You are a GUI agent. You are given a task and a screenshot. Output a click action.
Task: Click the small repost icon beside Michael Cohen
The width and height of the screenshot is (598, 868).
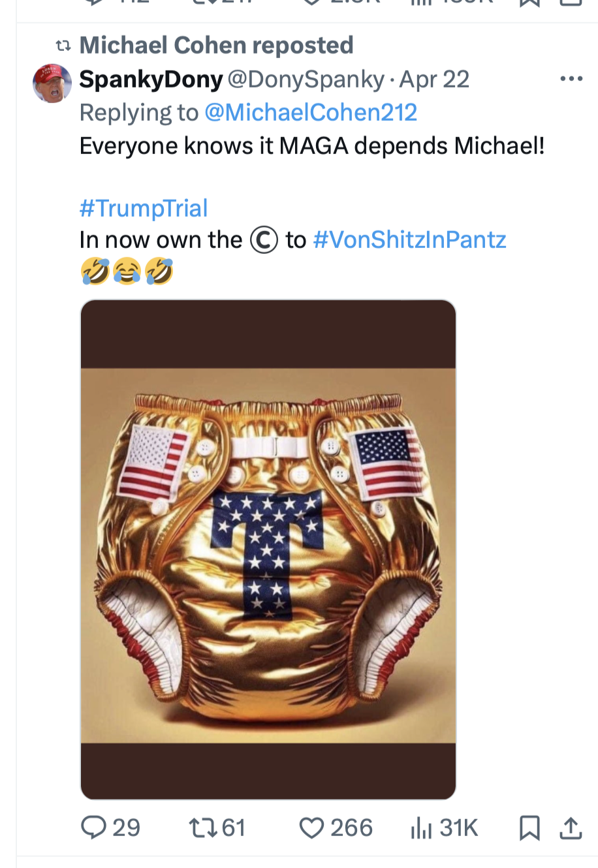point(63,46)
